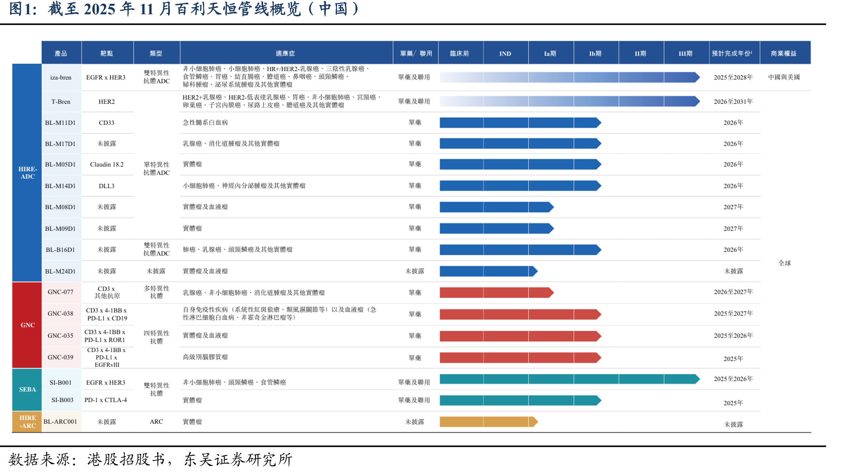The height and width of the screenshot is (473, 868).
Task: Click the 2025至2028年 completion year
Action: pyautogui.click(x=734, y=77)
